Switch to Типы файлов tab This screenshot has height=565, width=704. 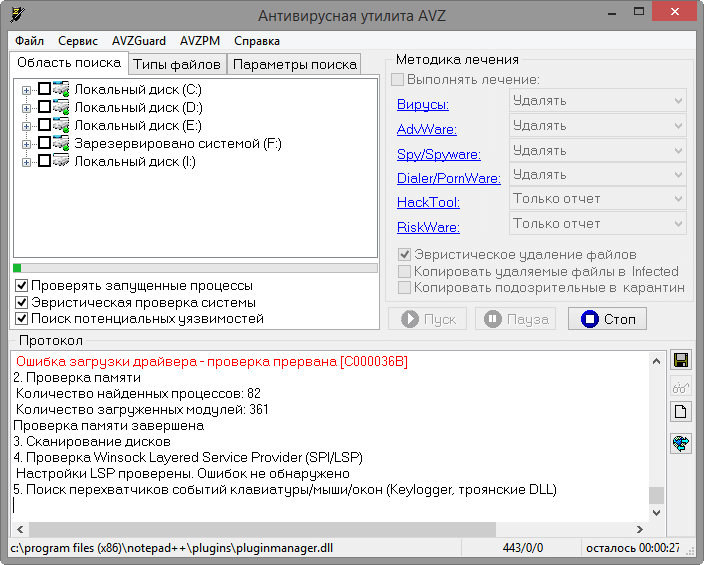point(177,65)
